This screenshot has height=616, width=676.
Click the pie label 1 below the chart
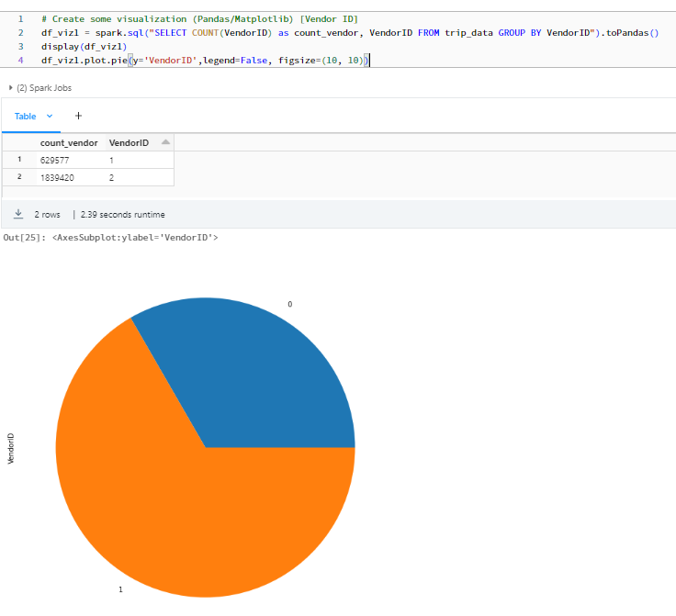pyautogui.click(x=120, y=589)
